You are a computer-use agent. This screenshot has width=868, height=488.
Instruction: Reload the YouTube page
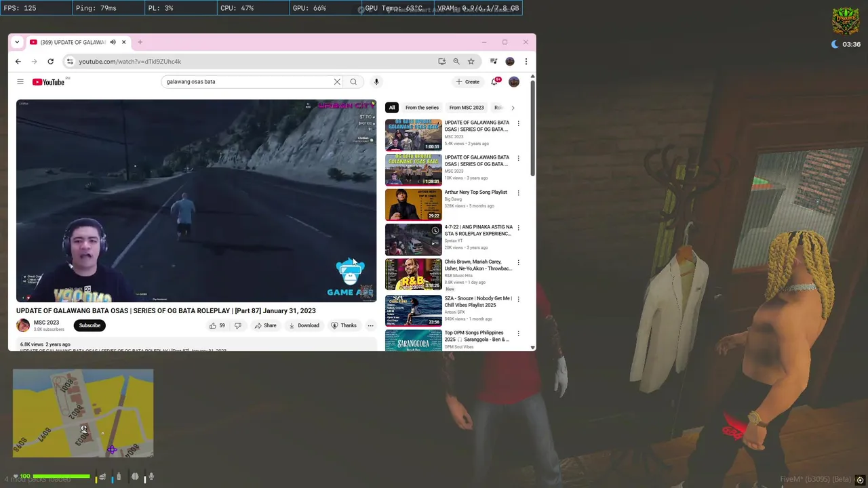[x=50, y=61]
